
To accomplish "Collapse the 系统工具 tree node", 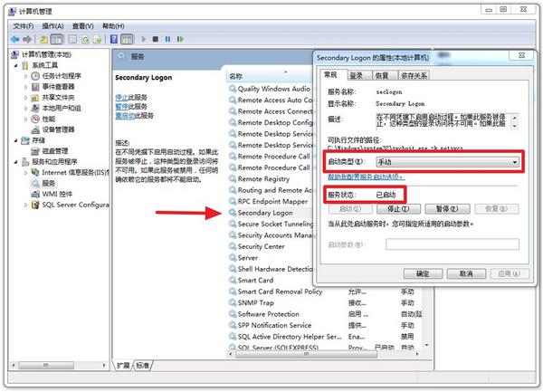I will coord(16,65).
